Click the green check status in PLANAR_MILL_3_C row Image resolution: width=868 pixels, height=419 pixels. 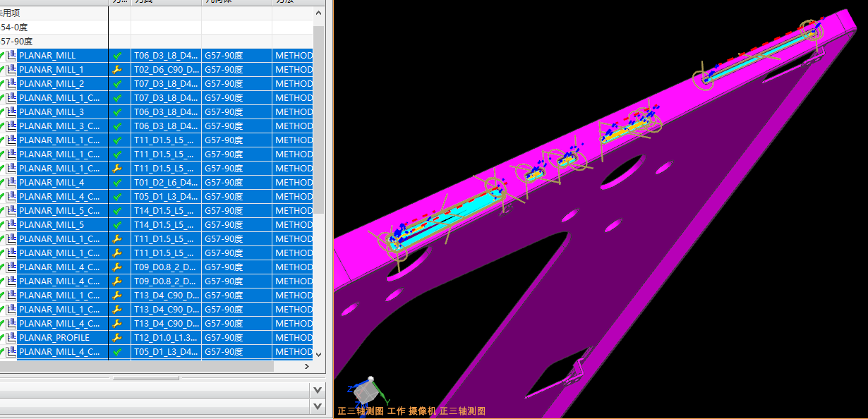[117, 126]
